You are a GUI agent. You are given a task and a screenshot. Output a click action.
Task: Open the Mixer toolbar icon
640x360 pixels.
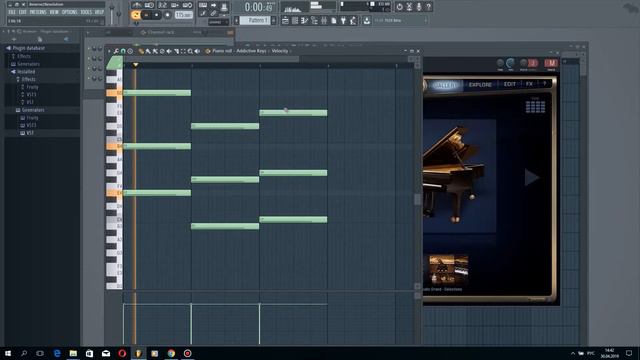(x=324, y=20)
